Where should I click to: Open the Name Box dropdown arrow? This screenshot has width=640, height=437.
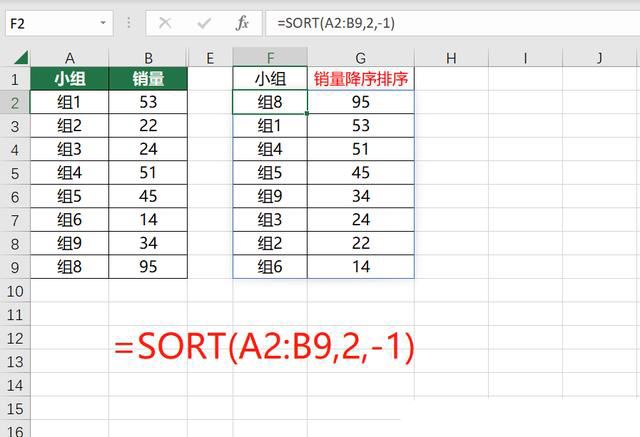tap(105, 23)
